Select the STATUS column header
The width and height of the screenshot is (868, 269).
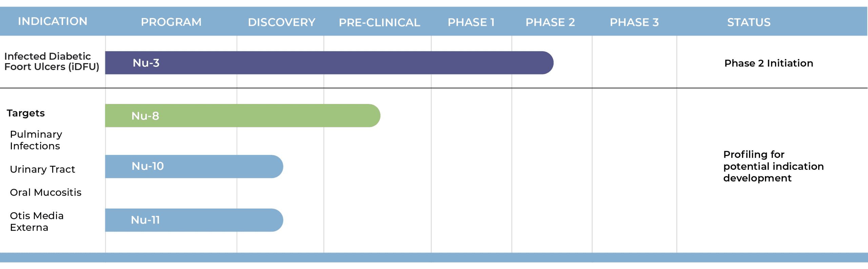(x=749, y=22)
